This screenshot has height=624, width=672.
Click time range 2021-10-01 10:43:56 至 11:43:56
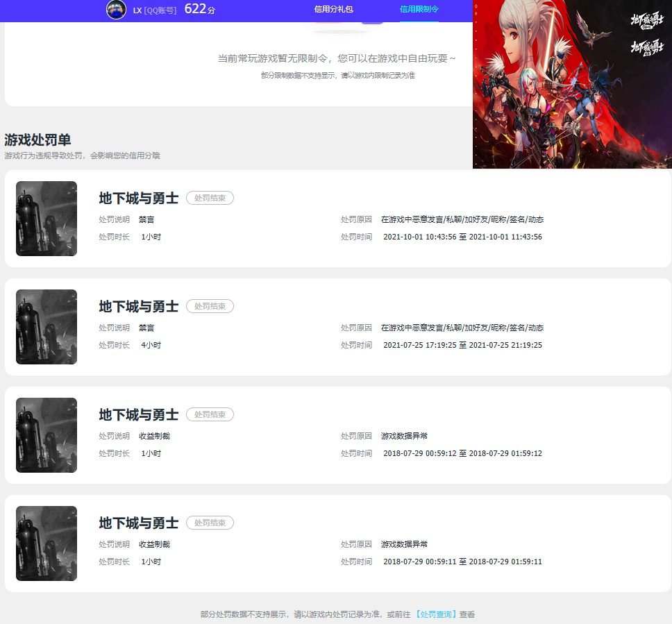point(462,237)
